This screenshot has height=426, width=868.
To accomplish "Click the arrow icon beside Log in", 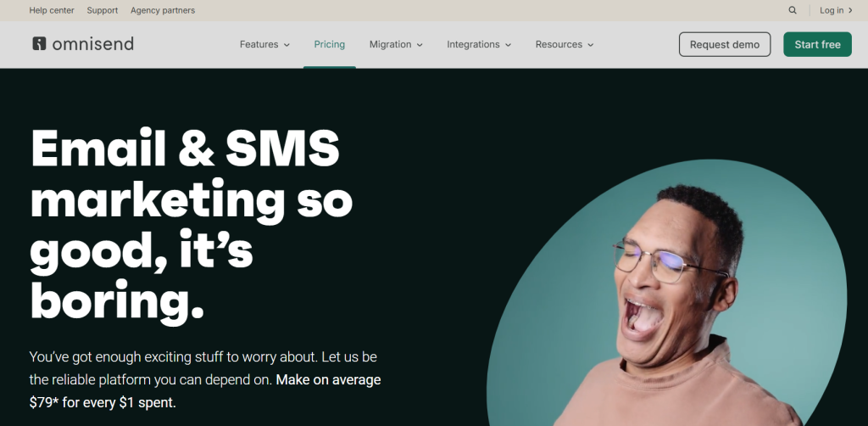I will coord(850,10).
